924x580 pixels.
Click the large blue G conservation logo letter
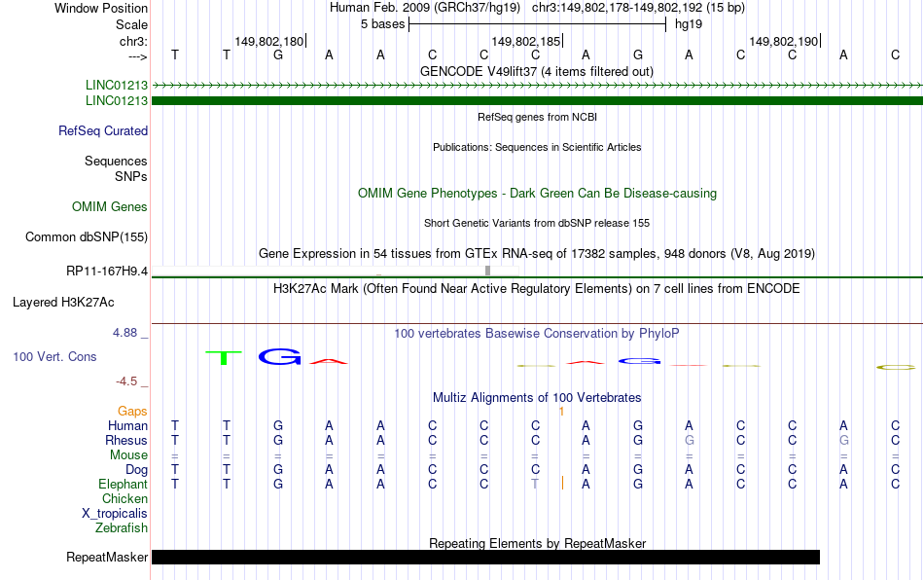click(279, 356)
